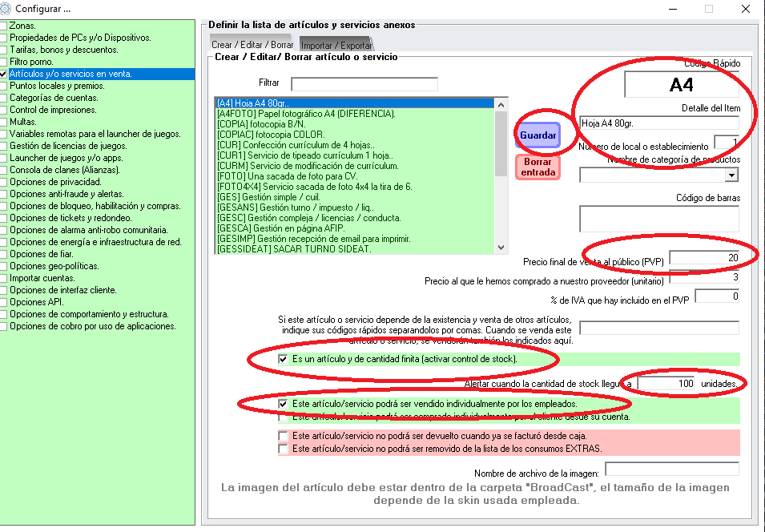Open Opciones geo-políticas

click(54, 266)
